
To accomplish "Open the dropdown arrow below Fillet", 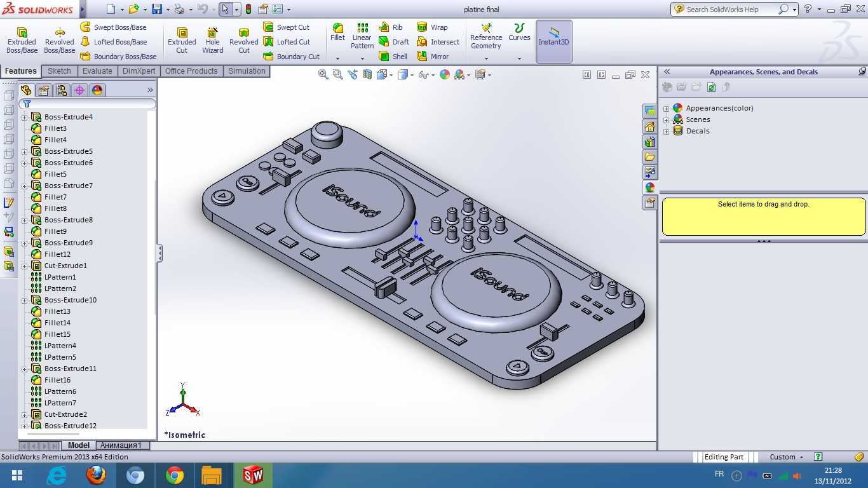I will coord(337,58).
